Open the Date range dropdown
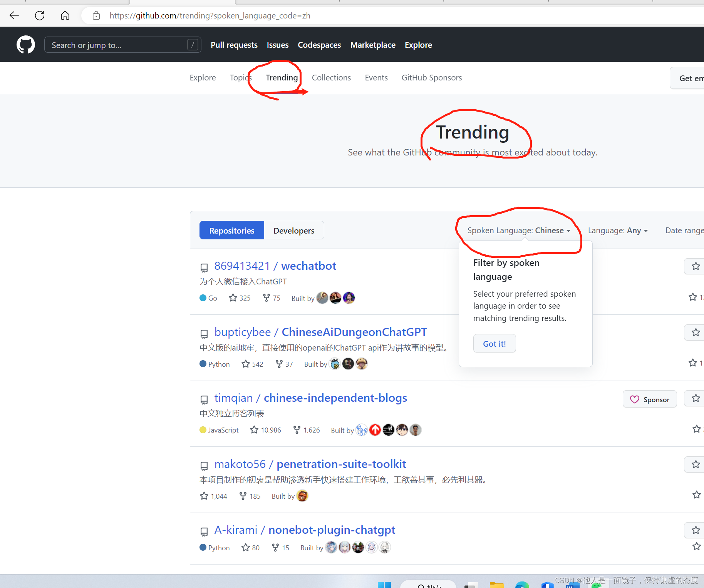Image resolution: width=704 pixels, height=588 pixels. click(684, 231)
